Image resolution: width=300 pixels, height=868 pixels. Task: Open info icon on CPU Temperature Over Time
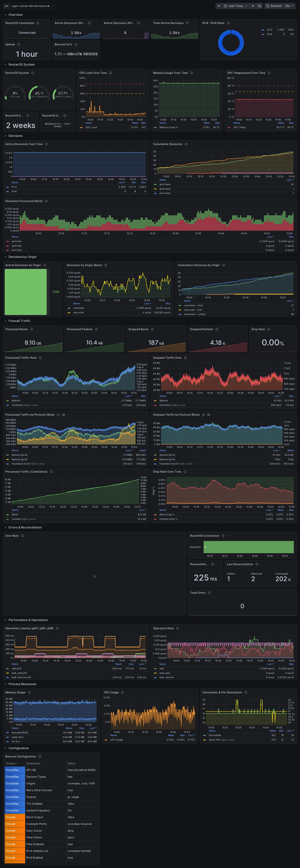pos(269,73)
